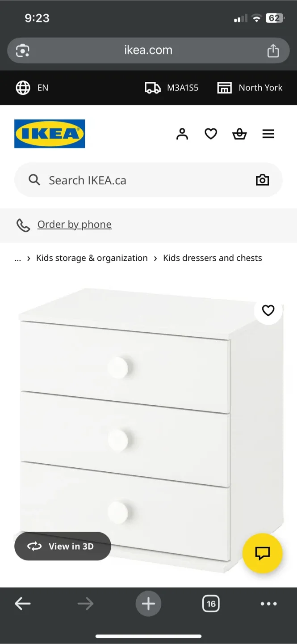The image size is (297, 644).
Task: Click the Order by phone link
Action: [x=74, y=225]
